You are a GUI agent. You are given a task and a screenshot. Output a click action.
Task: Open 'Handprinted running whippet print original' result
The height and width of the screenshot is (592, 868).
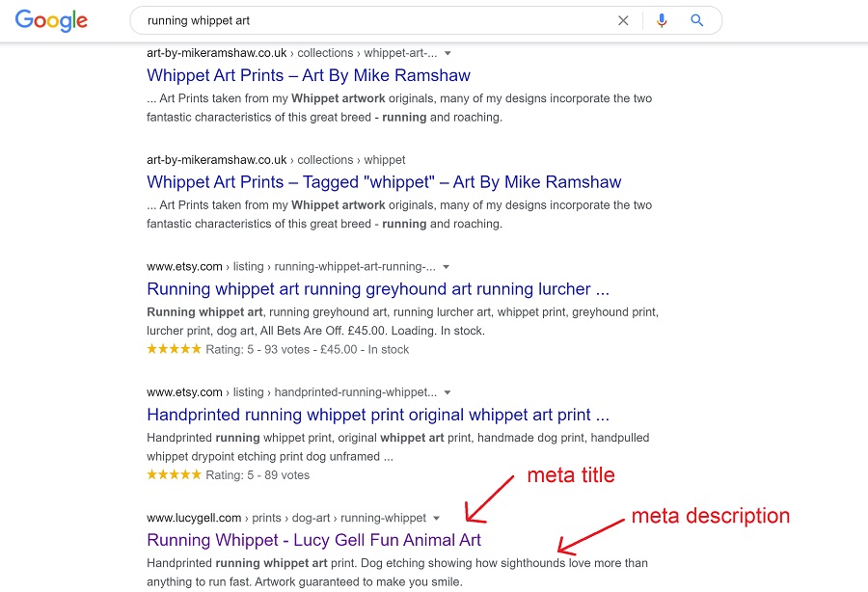pos(377,415)
